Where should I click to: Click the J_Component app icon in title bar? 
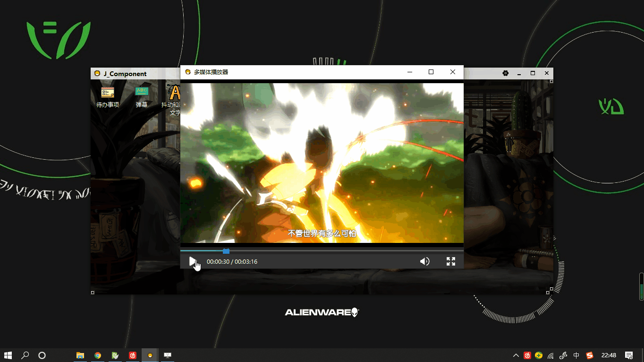(x=97, y=74)
